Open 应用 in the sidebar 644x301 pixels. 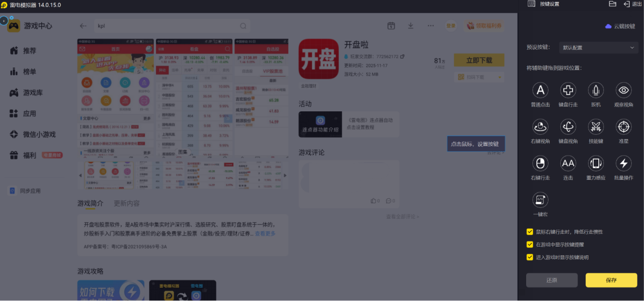tap(24, 113)
